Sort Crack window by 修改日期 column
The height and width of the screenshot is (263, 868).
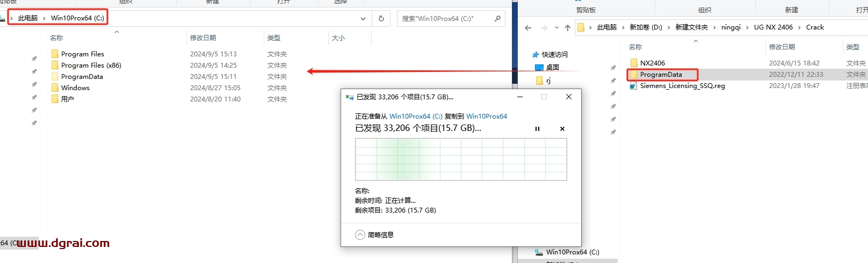point(782,47)
